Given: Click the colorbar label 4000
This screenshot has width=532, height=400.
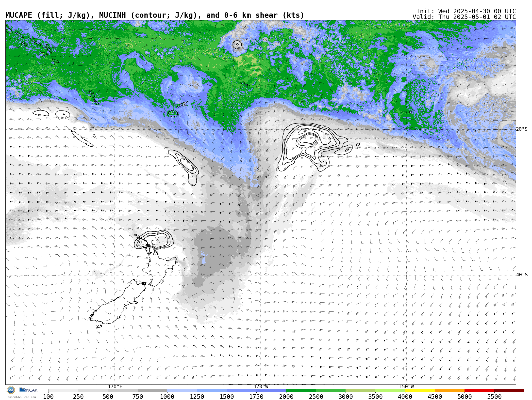Looking at the screenshot, I should coord(405,397).
